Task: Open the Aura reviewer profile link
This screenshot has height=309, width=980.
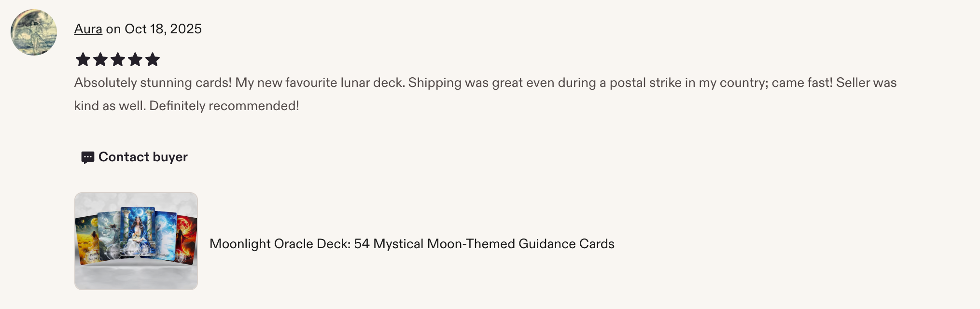Action: pyautogui.click(x=88, y=29)
